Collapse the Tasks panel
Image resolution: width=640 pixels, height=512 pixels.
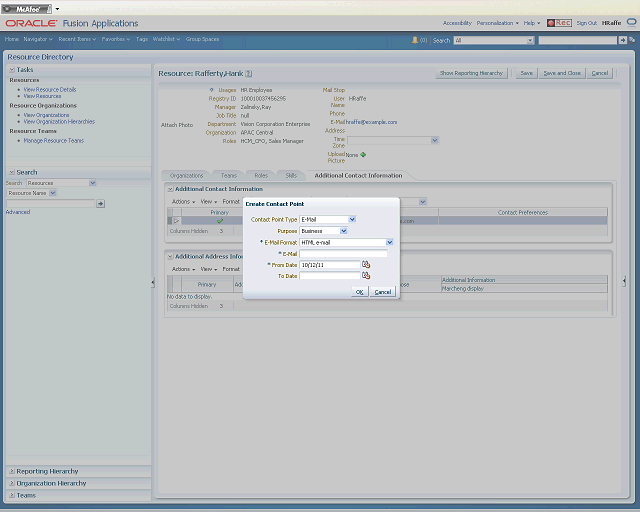tap(12, 70)
